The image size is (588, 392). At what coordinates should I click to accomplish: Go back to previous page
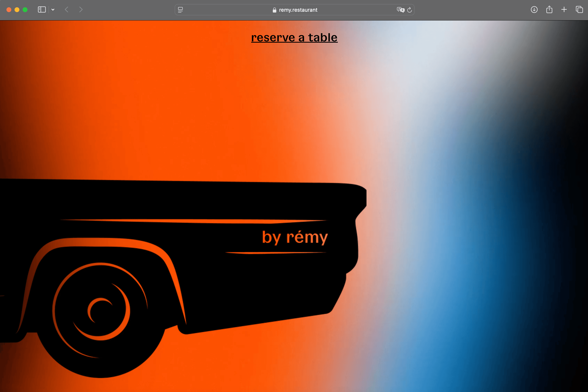66,9
